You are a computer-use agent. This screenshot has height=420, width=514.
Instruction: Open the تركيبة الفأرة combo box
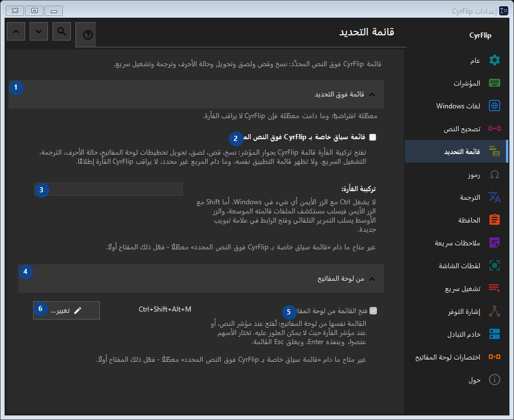pyautogui.click(x=109, y=189)
